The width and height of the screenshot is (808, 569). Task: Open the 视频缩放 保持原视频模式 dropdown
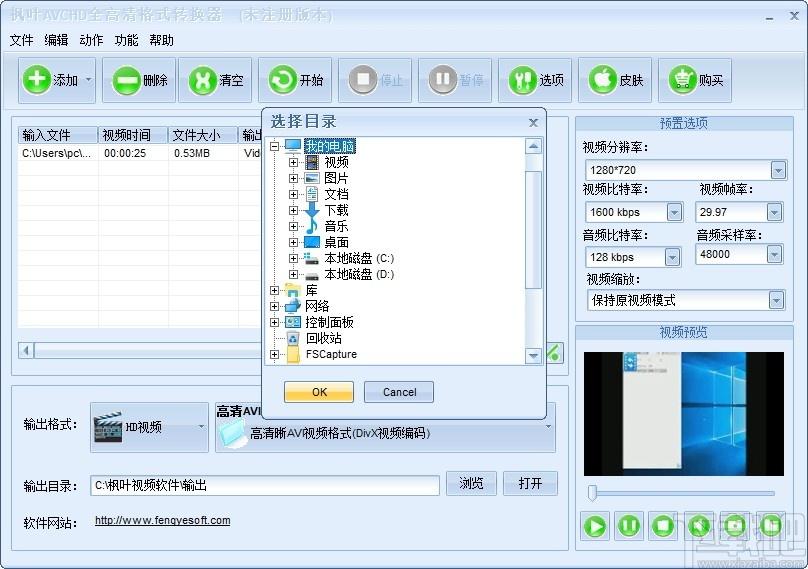click(776, 300)
